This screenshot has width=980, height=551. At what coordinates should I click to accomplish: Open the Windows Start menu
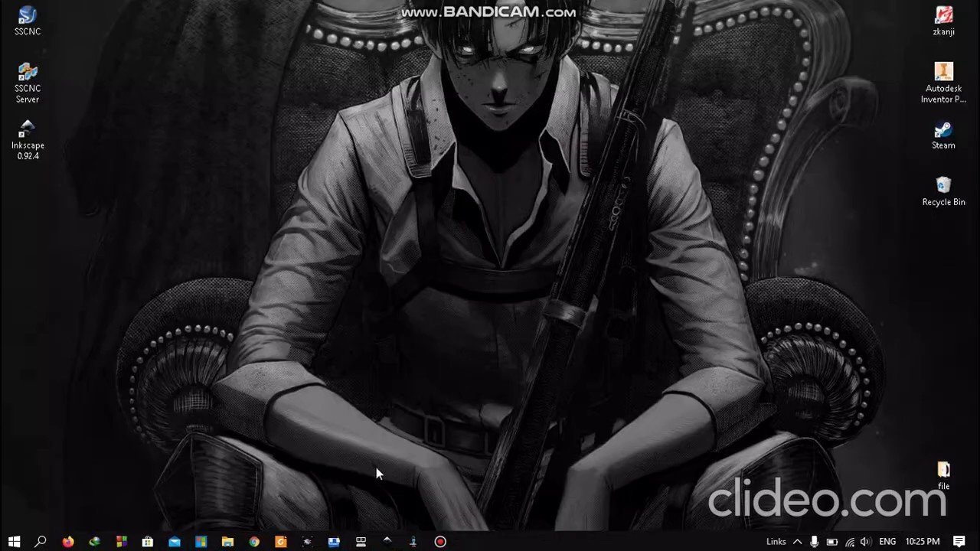point(14,541)
